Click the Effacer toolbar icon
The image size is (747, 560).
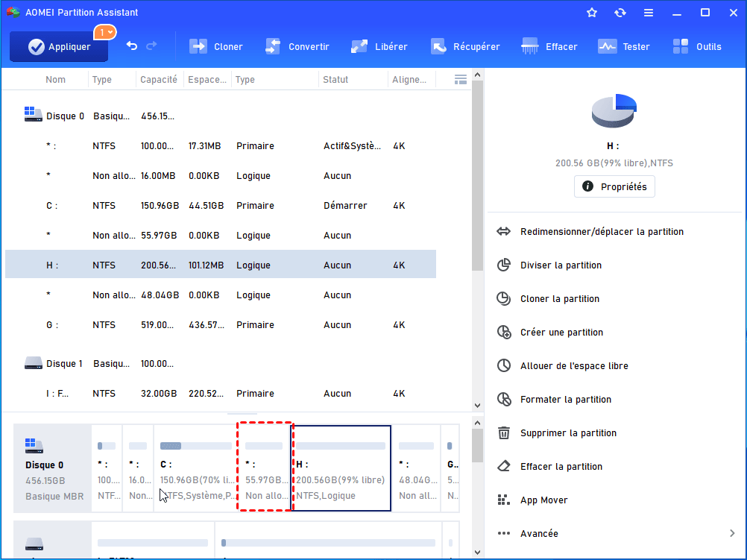530,46
